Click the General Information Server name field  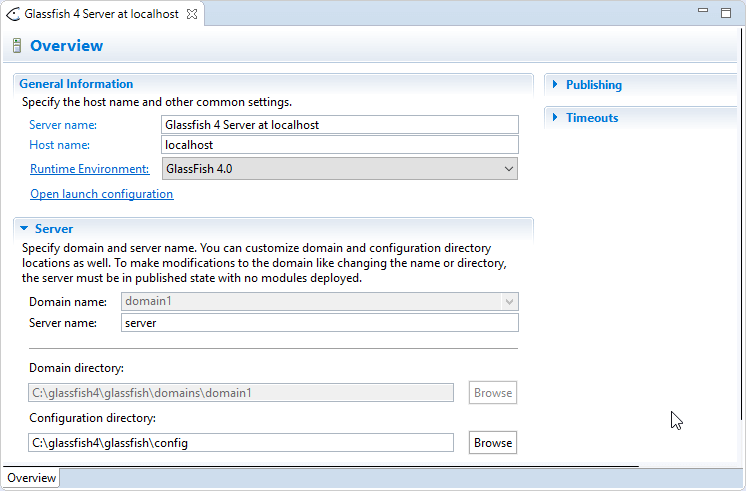tap(340, 125)
